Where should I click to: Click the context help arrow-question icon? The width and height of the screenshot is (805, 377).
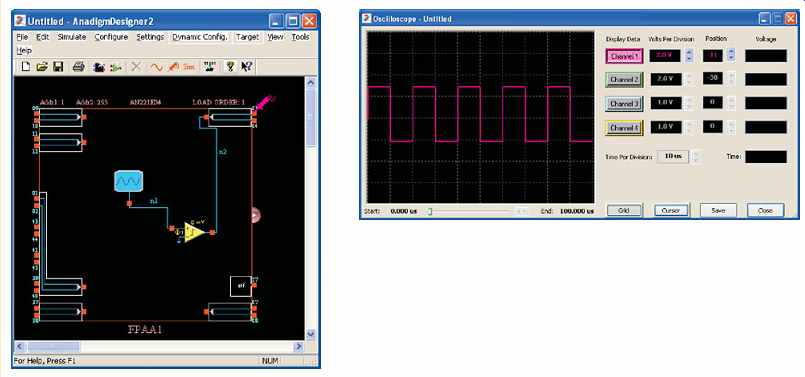[x=246, y=67]
